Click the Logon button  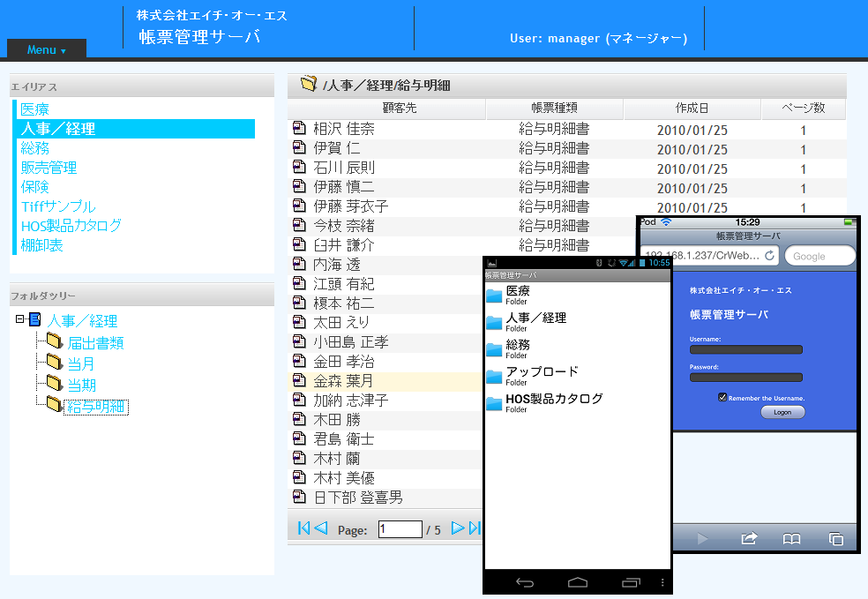pos(782,412)
